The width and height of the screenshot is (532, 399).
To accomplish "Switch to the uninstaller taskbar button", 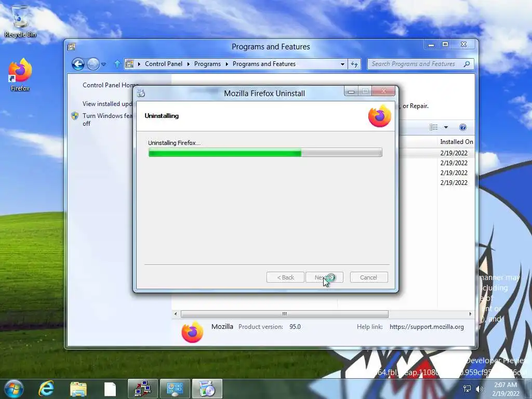I will pos(207,389).
